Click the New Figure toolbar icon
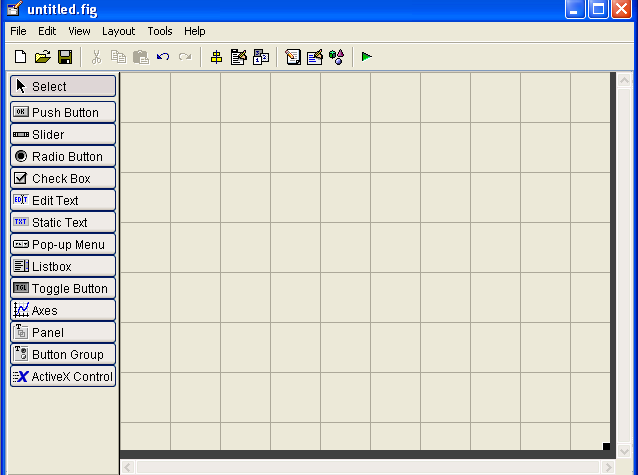638x475 pixels. coord(20,57)
